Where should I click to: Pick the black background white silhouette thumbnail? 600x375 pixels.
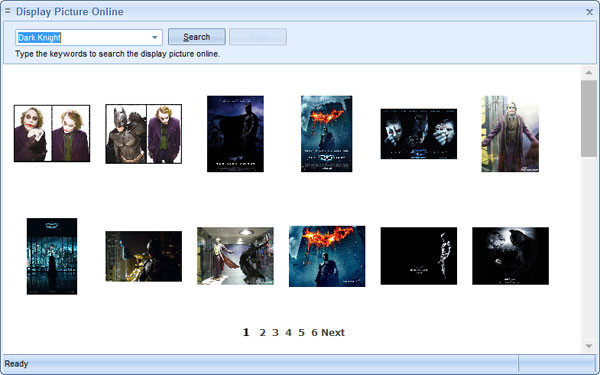pyautogui.click(x=419, y=256)
